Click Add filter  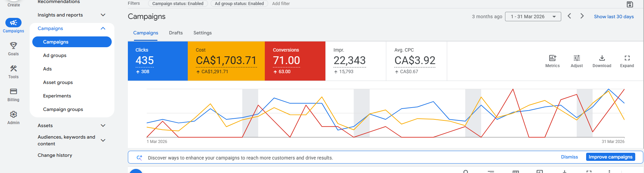281,3
